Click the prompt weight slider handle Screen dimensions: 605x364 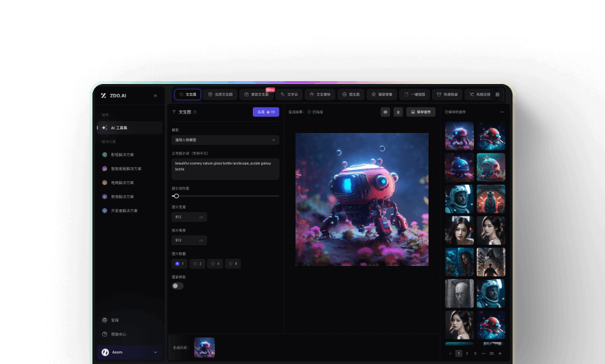coord(176,196)
